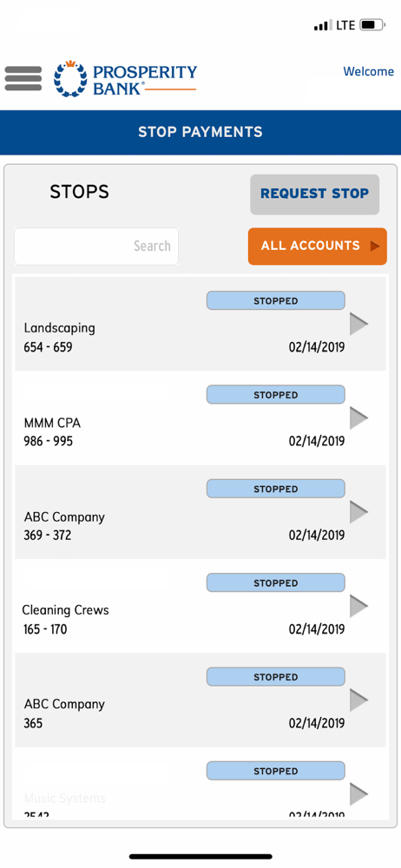Tap the Prosperity Bank logo
The image size is (401, 868).
[125, 79]
